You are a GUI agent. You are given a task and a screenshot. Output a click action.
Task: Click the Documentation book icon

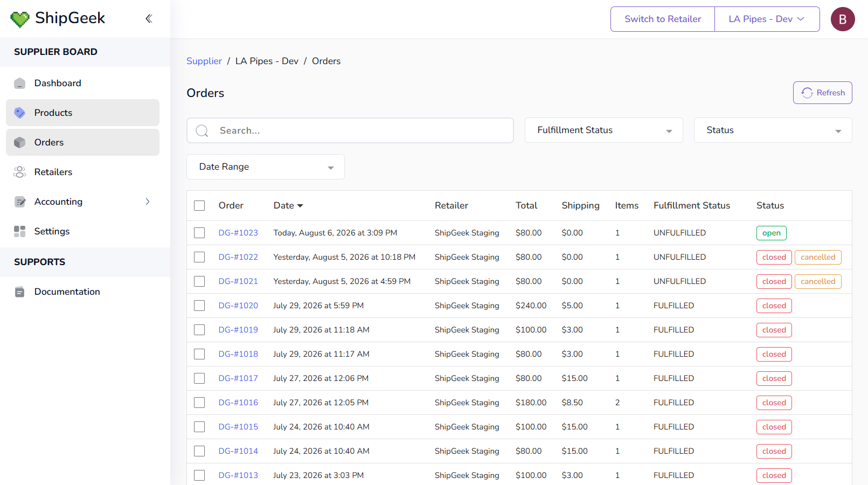click(20, 292)
